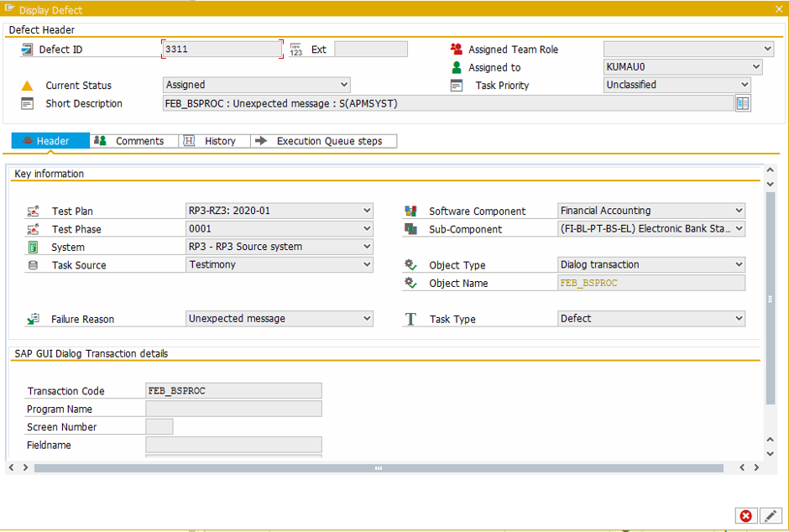Click the SAP GUI Dialog Transaction details heading
Image resolution: width=789 pixels, height=532 pixels.
[x=91, y=354]
